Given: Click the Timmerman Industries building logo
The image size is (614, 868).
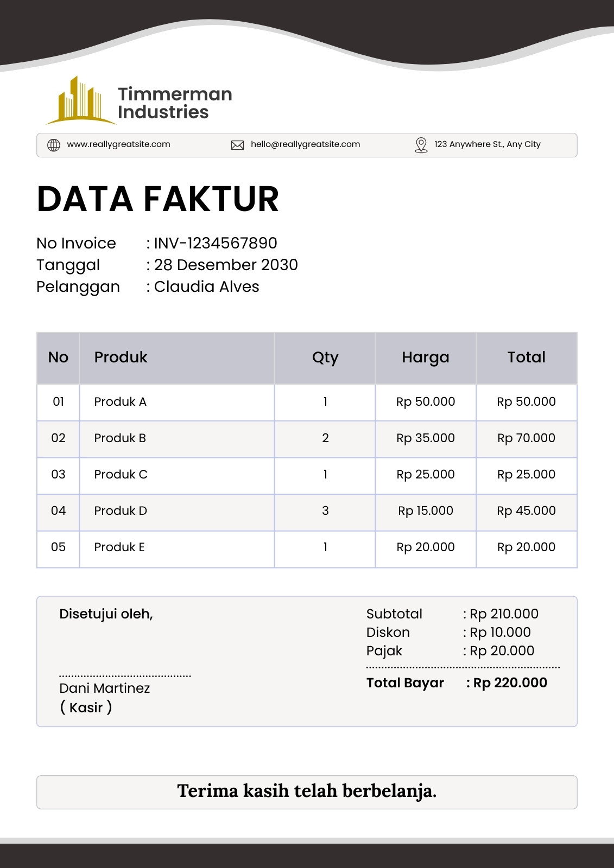Looking at the screenshot, I should [x=81, y=100].
